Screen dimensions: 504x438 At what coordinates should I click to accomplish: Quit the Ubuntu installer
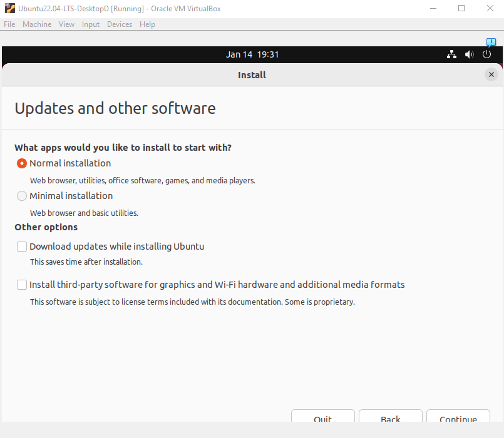pos(322,418)
